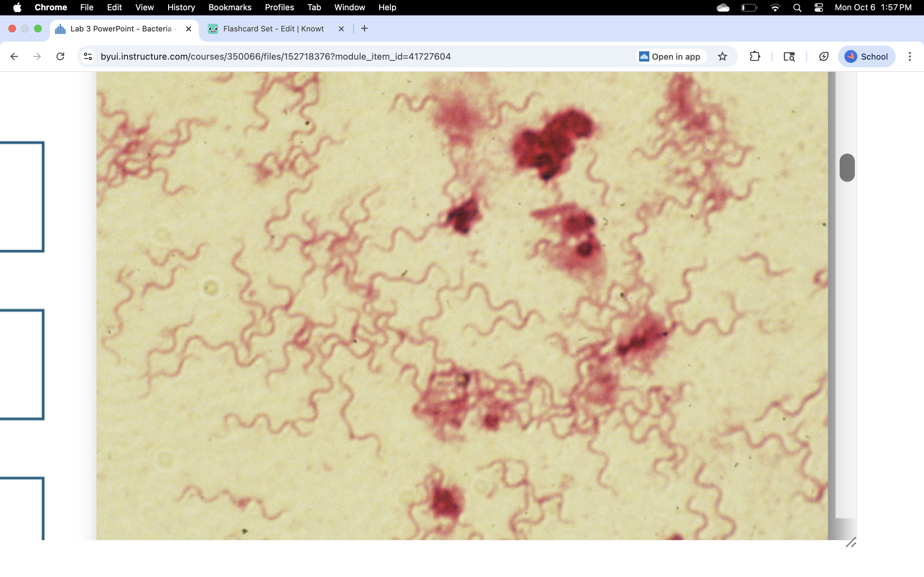The height and width of the screenshot is (577, 924).
Task: Click the Wi-Fi status icon
Action: tap(775, 8)
